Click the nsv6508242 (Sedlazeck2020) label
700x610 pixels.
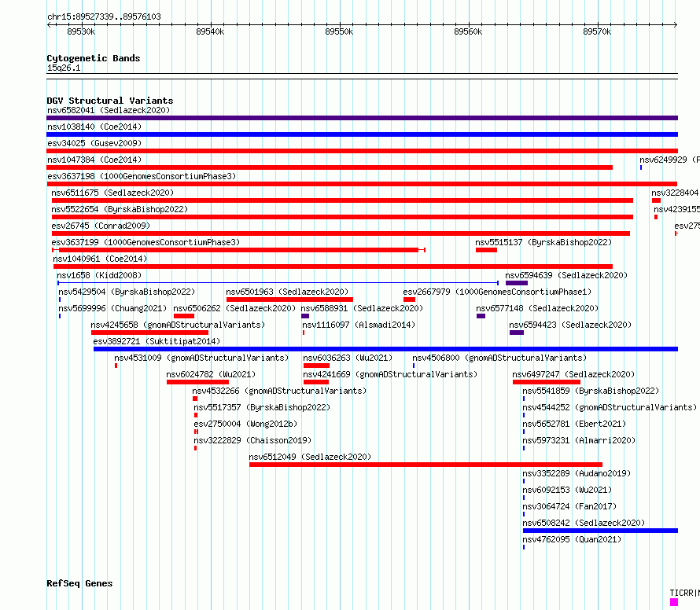(584, 523)
